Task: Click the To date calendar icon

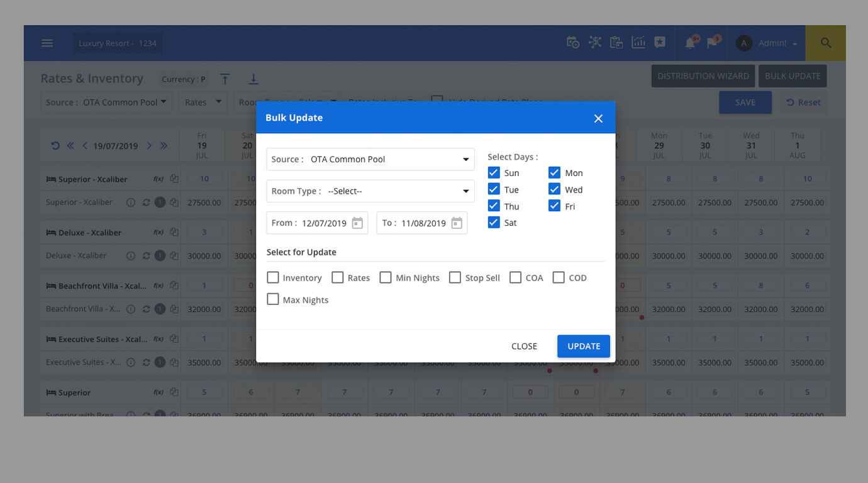Action: point(457,223)
